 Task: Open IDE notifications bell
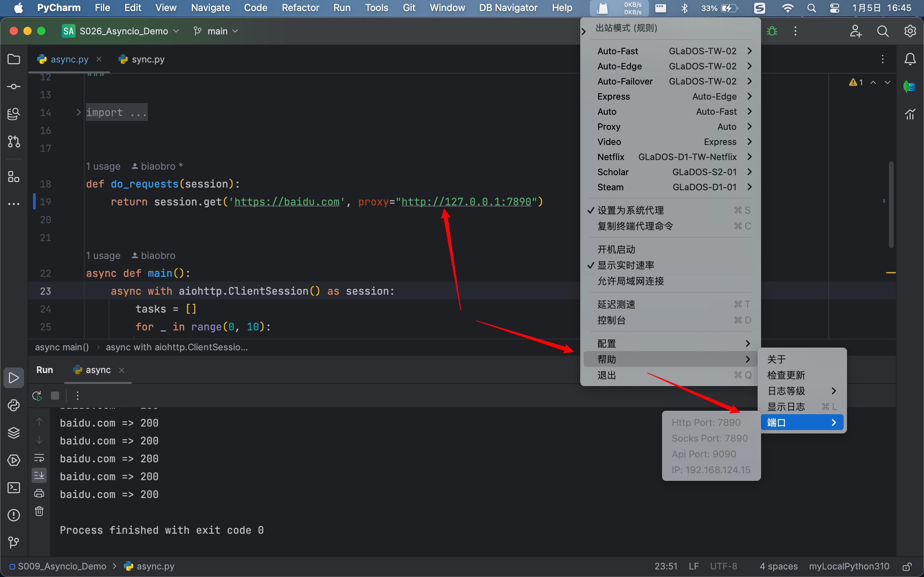point(910,59)
